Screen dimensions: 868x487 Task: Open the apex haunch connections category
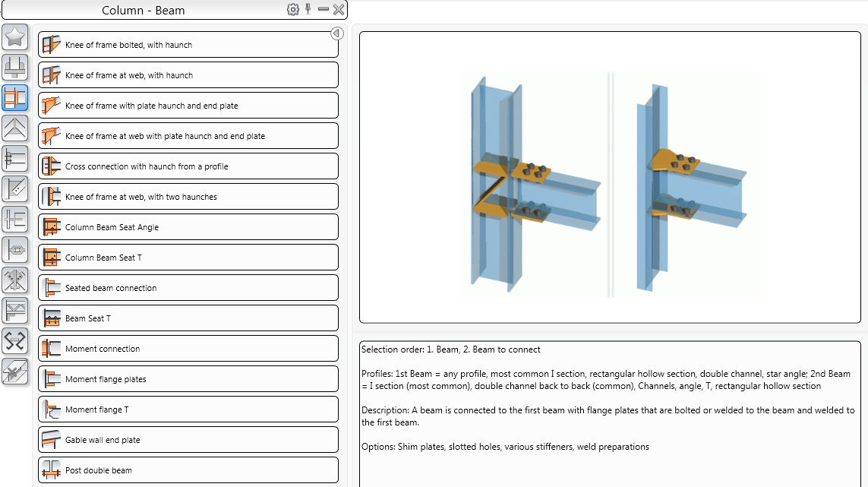pyautogui.click(x=15, y=128)
